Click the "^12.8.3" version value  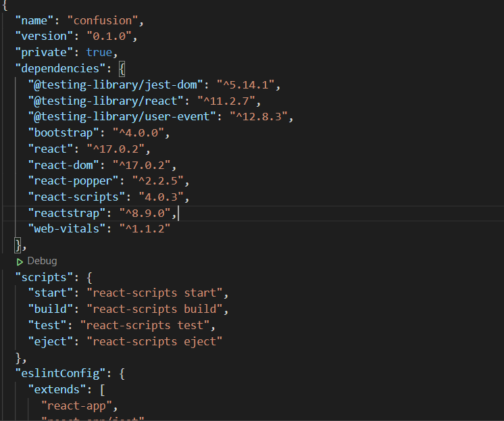(x=259, y=116)
